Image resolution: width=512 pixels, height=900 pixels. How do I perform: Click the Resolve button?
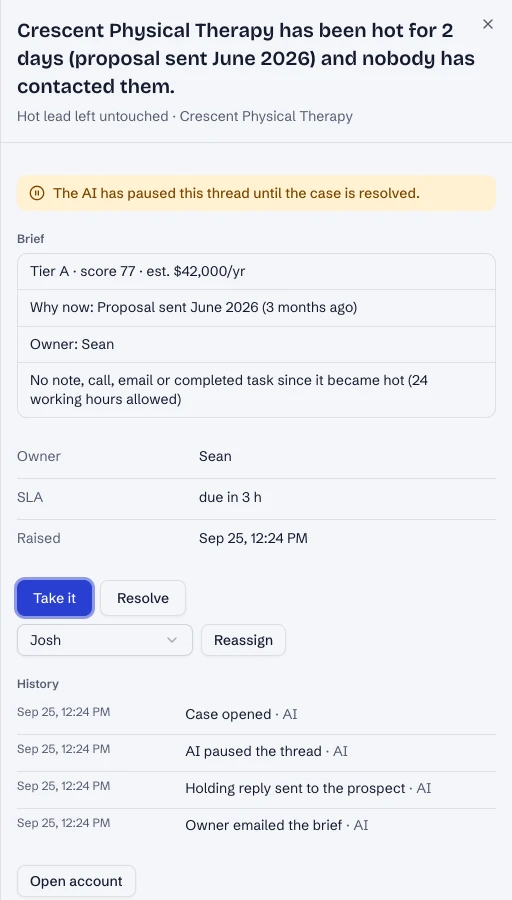(x=143, y=598)
